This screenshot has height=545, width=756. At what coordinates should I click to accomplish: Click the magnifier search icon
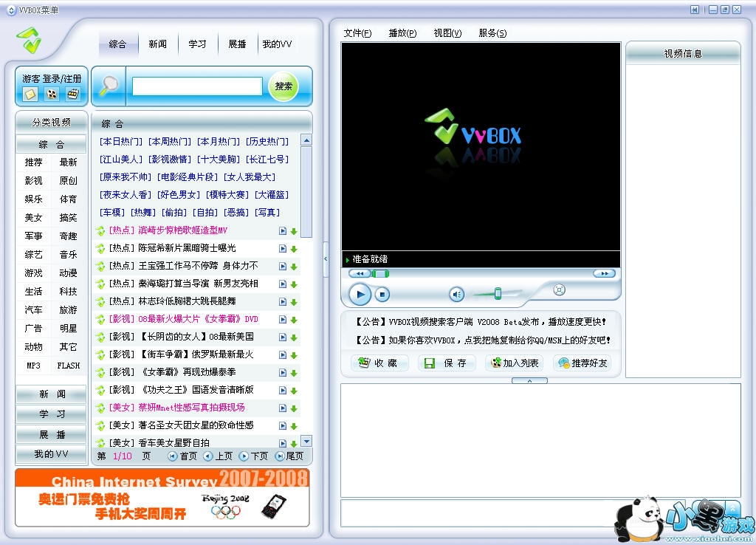(109, 86)
